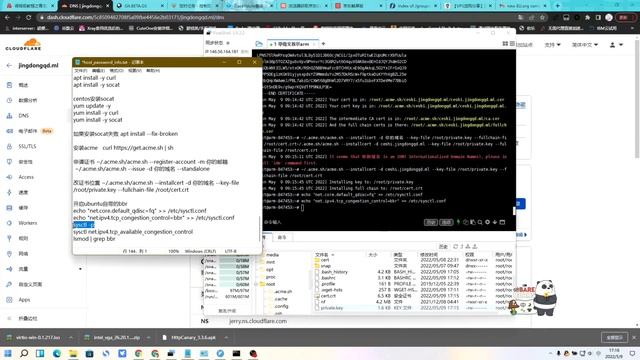Click the highlighted 'sysctl -p' text in Notepad
Image resolution: width=640 pixels, height=360 pixels.
click(84, 225)
